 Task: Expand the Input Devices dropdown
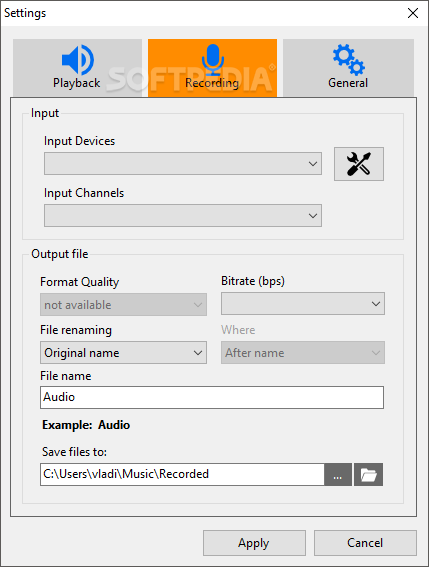183,163
